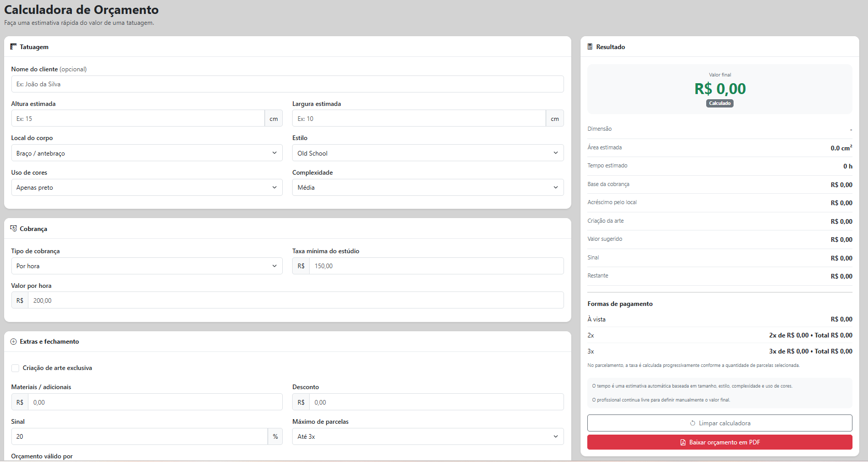Download budget with Baixar orçamento em PDF
868x462 pixels.
coord(720,442)
